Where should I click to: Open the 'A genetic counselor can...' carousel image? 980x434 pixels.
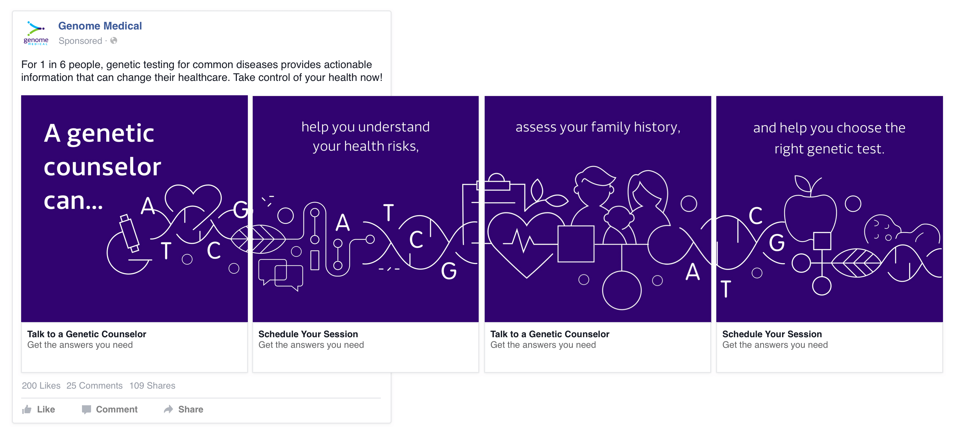pyautogui.click(x=134, y=209)
